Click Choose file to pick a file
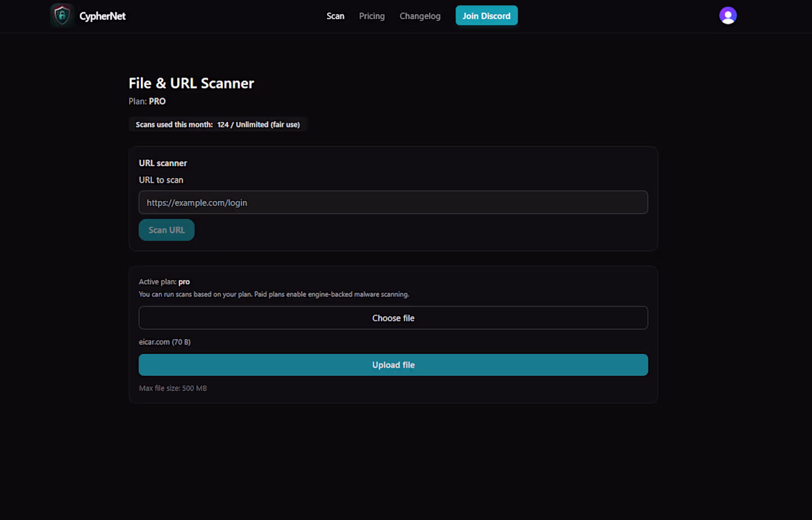Image resolution: width=812 pixels, height=520 pixels. click(393, 318)
